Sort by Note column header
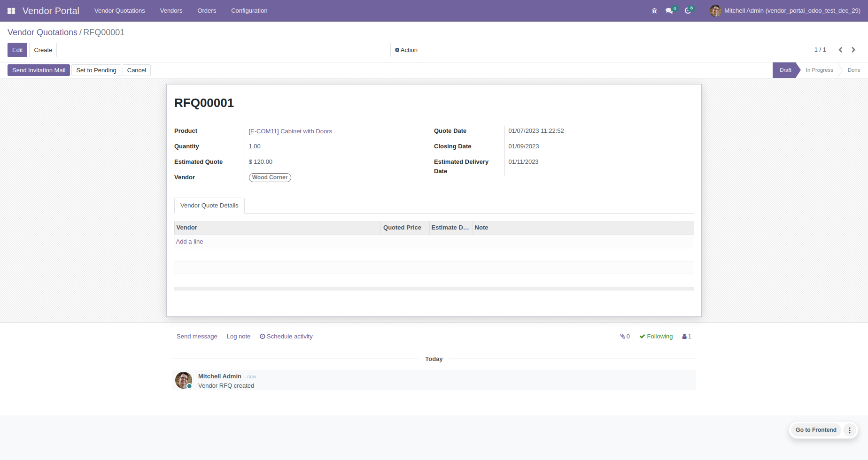This screenshot has width=868, height=460. (575, 228)
